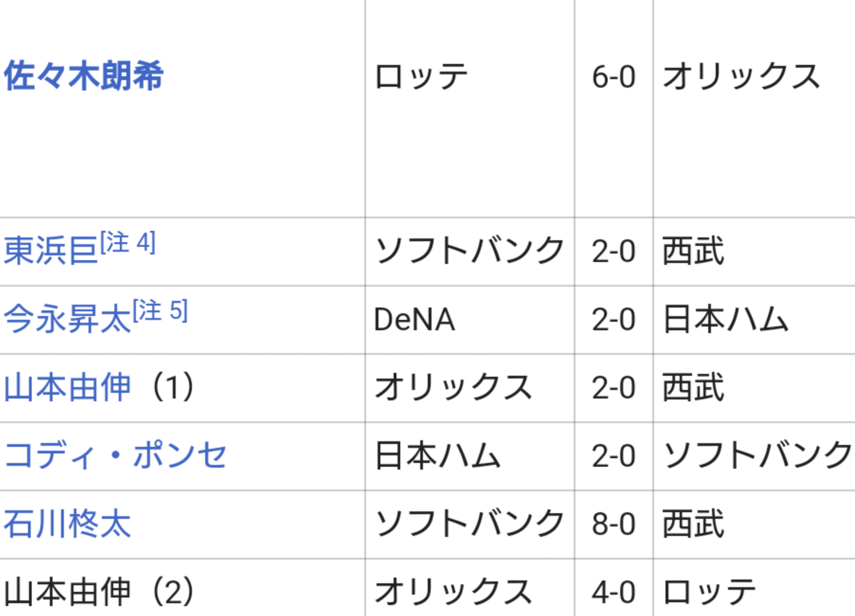Open the コディ・ポンセ player link
The width and height of the screenshot is (855, 616).
click(115, 456)
